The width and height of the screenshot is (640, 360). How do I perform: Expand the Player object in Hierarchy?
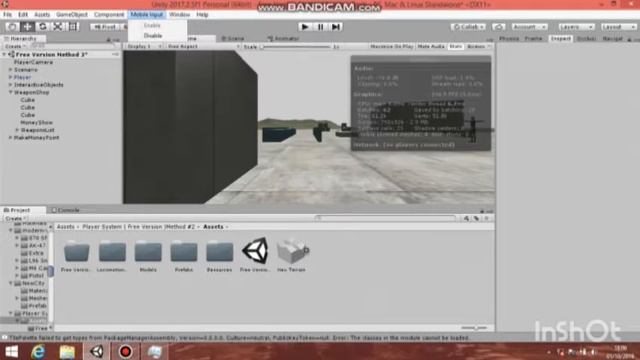10,77
